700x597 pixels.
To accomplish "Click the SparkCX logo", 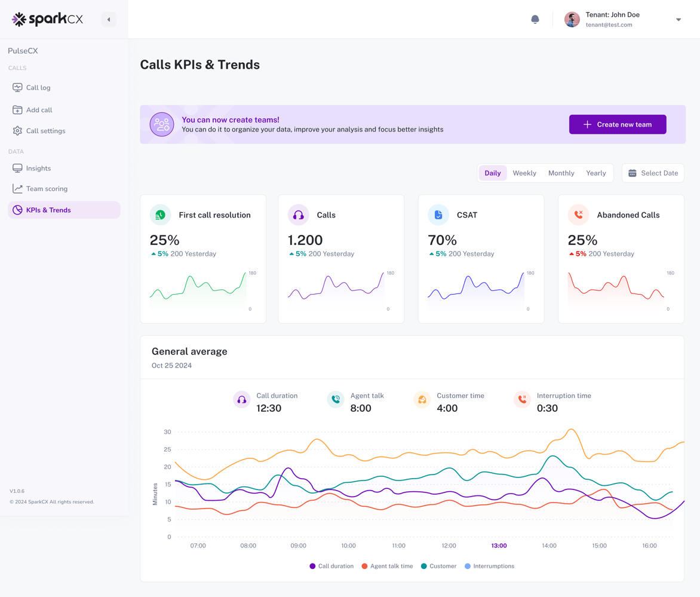I will 47,19.
